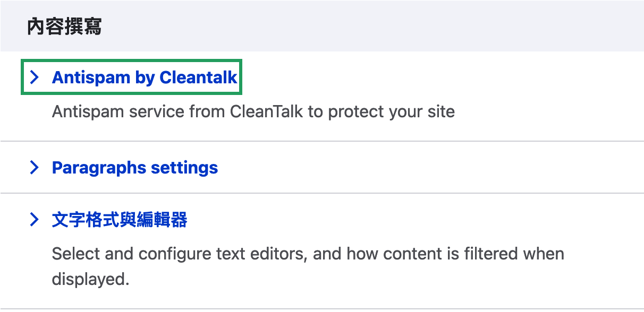644x312 pixels.
Task: Choose 文字格式與編輯器 from the 內容撰寫 list
Action: (x=120, y=220)
